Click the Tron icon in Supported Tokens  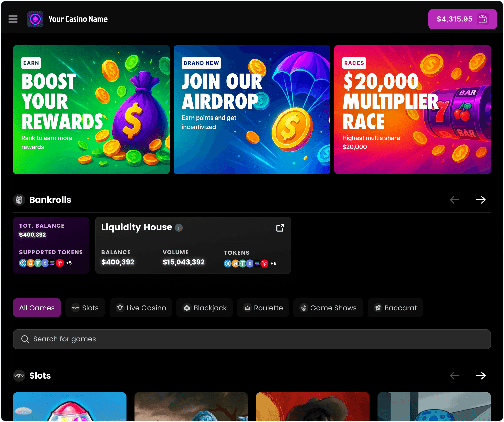coord(60,263)
